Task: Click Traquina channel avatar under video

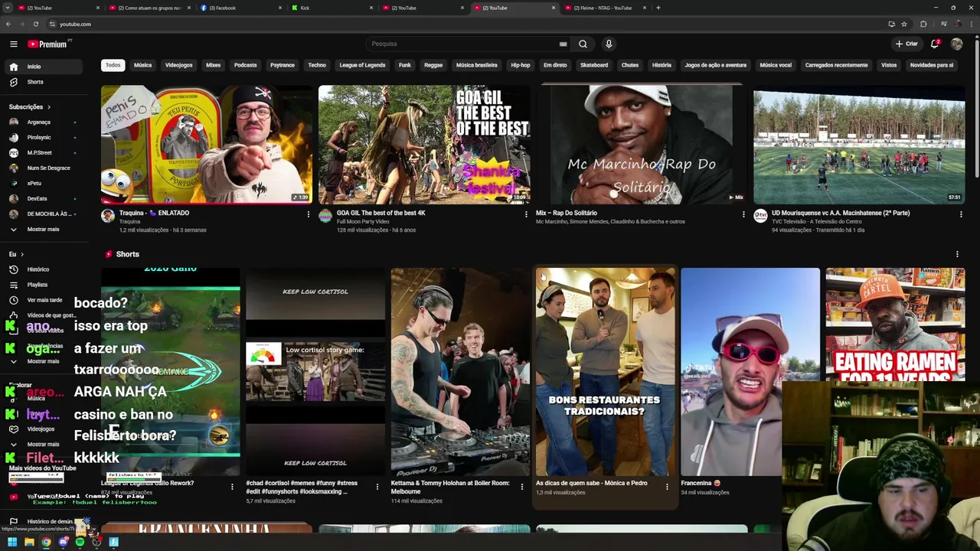Action: pos(108,216)
